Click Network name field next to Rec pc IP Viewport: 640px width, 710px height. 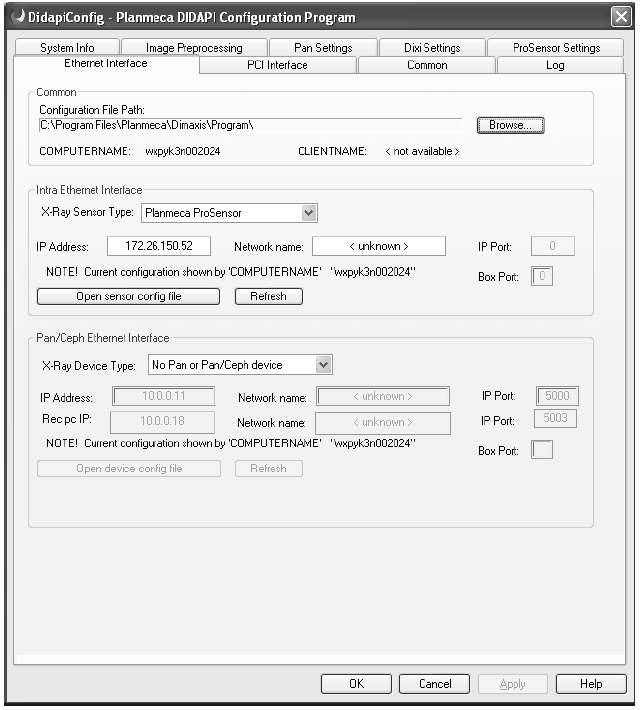(x=383, y=422)
